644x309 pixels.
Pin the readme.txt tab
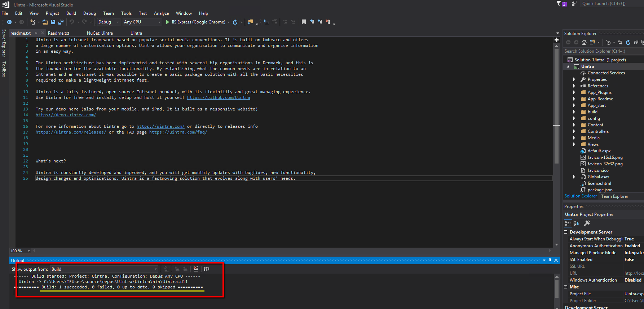click(x=36, y=33)
